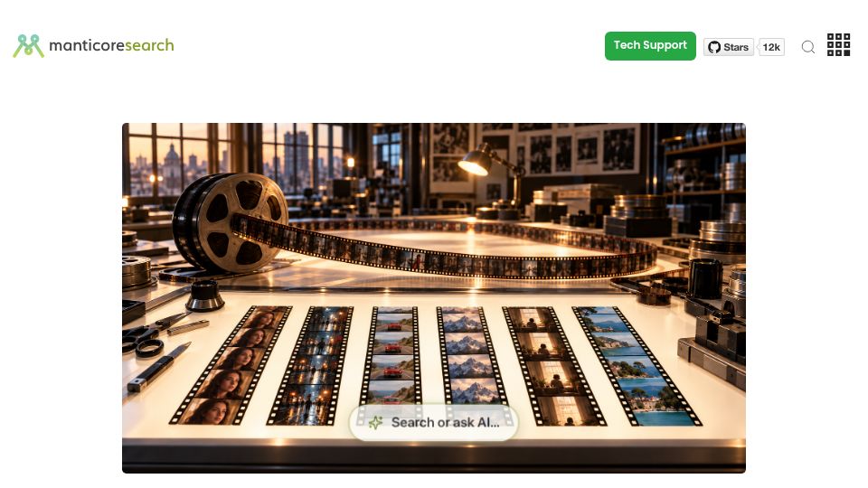
Task: Open site search via magnifier icon
Action: point(808,47)
